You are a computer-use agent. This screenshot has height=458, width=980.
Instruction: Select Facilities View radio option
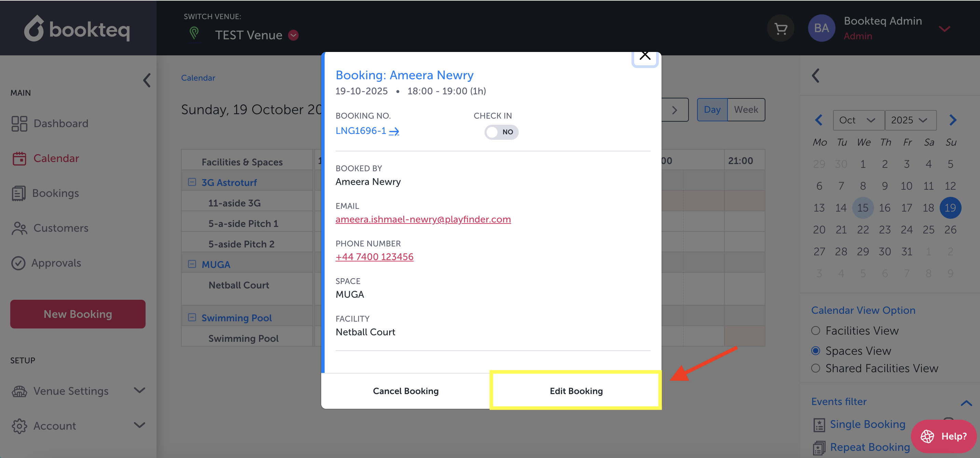coord(816,331)
